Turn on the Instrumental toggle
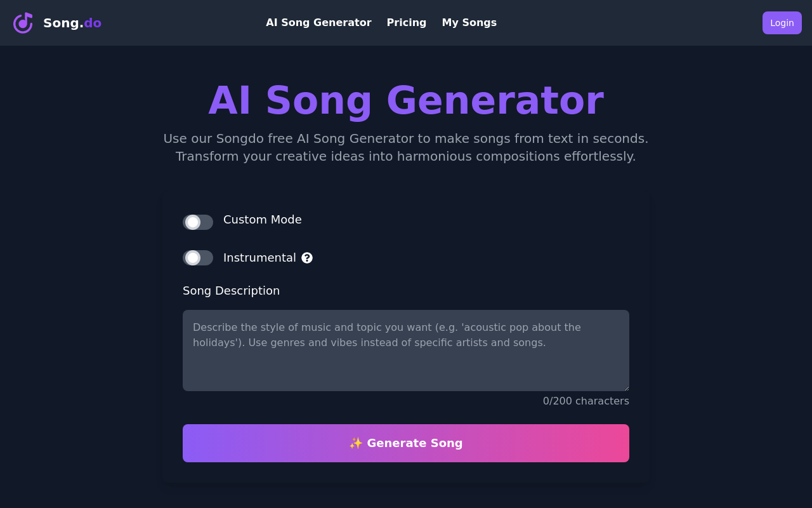 pos(198,258)
